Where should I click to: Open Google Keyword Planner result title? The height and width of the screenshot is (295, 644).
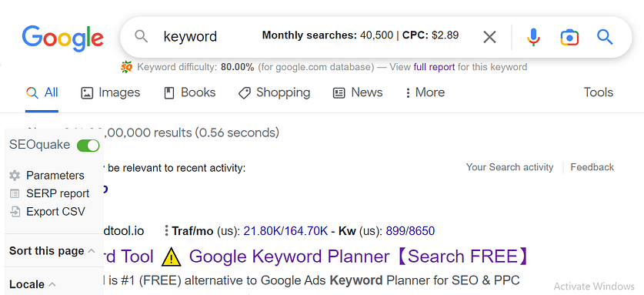tap(358, 256)
